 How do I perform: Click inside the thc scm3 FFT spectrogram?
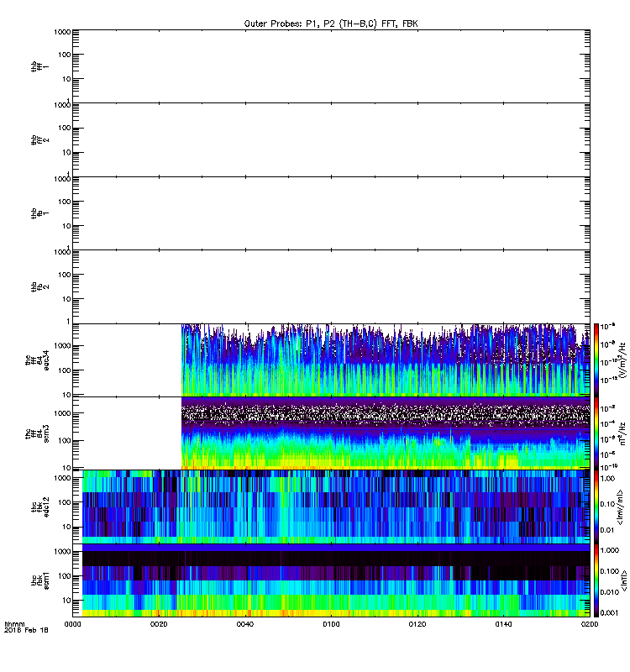386,433
